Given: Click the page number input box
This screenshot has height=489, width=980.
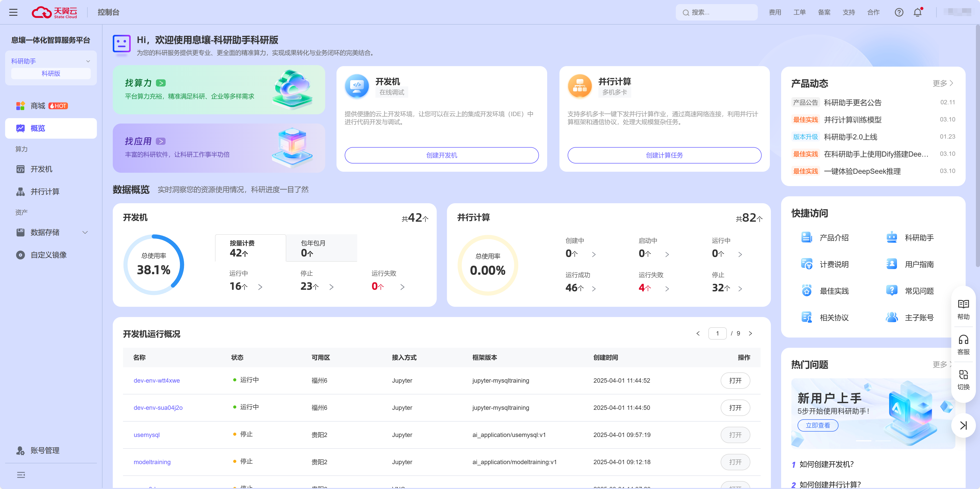Looking at the screenshot, I should point(717,333).
